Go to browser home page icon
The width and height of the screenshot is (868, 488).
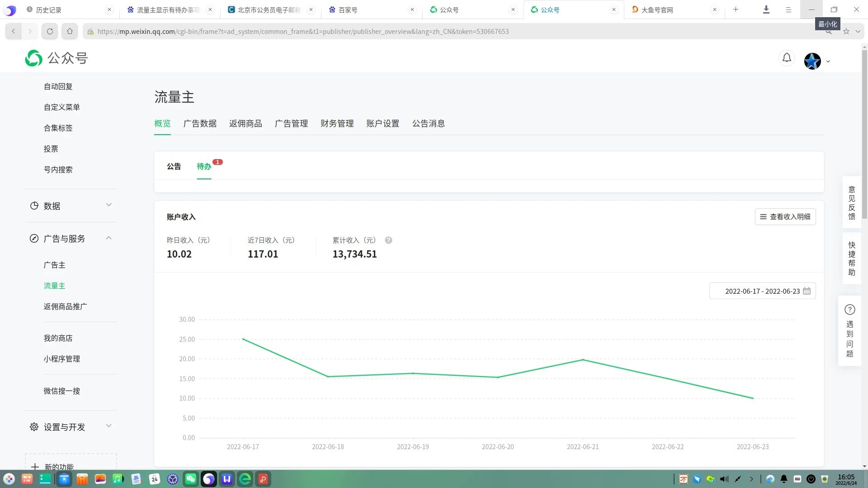coord(70,31)
